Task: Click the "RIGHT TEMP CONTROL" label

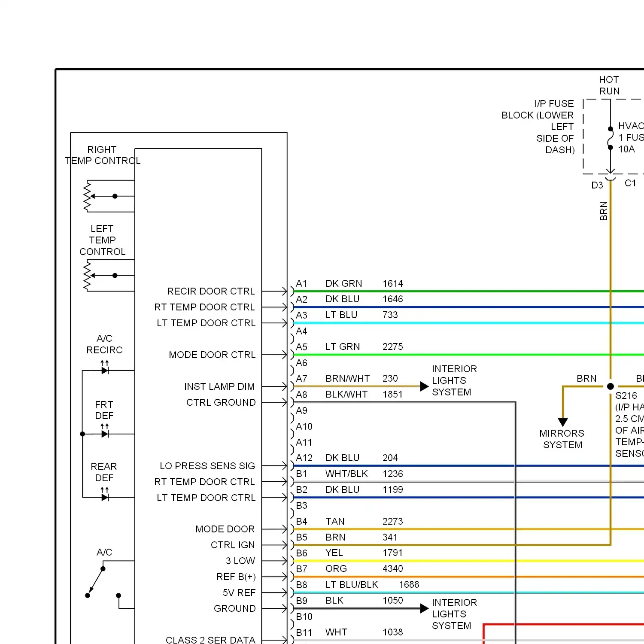Action: pos(103,155)
